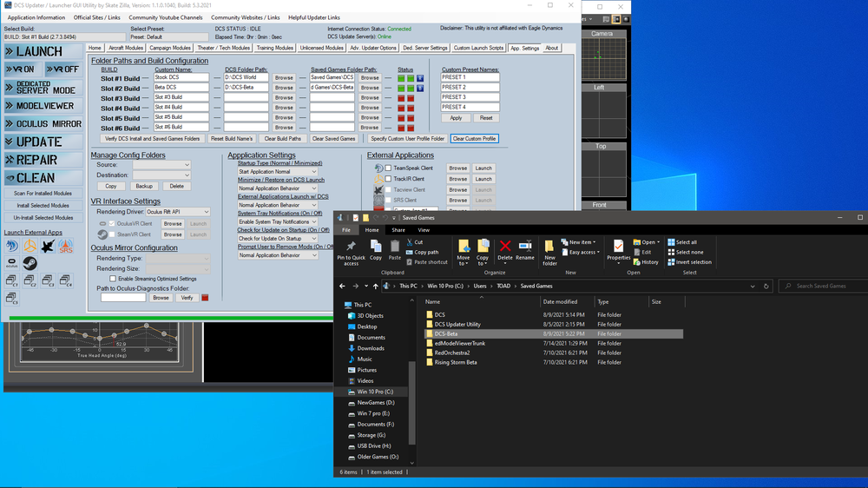Launch Tacview via the black jet icon
868x488 pixels.
48,246
